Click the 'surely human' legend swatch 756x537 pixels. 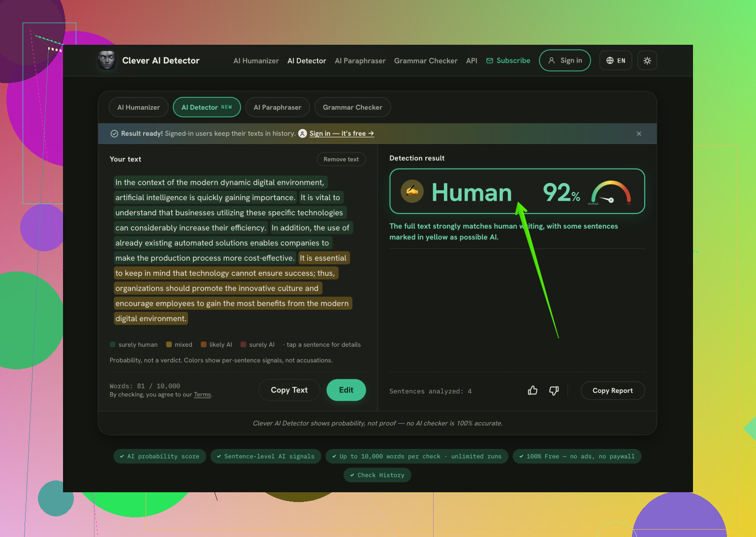(113, 344)
